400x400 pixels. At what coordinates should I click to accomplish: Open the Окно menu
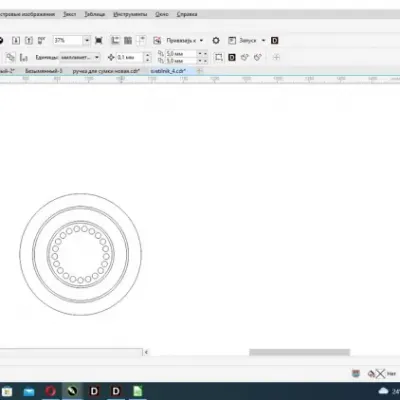pos(162,14)
